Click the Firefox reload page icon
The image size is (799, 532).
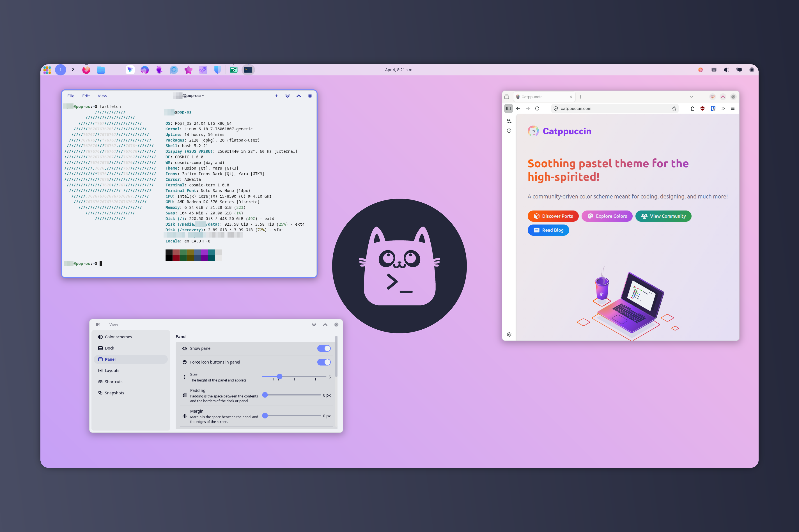click(x=537, y=108)
